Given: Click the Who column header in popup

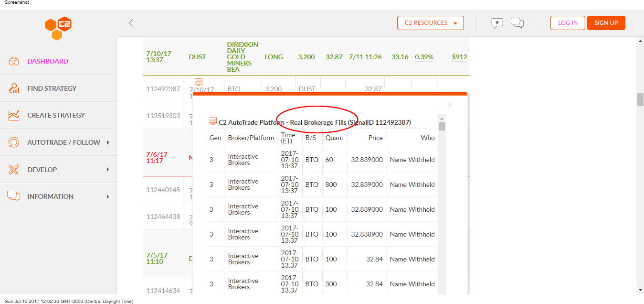Looking at the screenshot, I should pyautogui.click(x=428, y=138).
